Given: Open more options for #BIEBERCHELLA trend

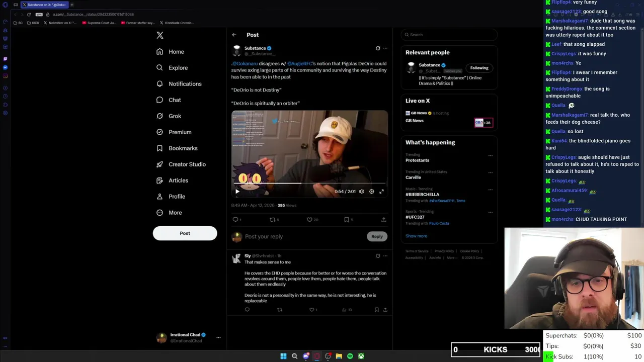Looking at the screenshot, I should [490, 190].
